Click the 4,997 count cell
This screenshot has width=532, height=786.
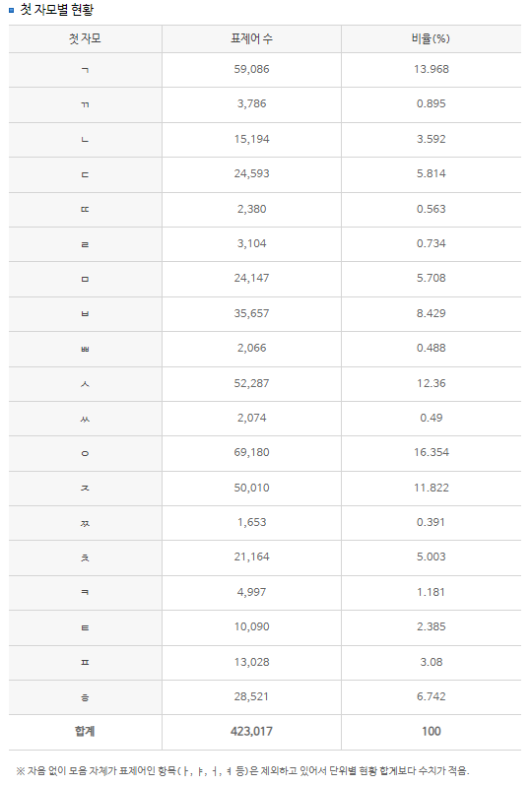[x=251, y=592]
